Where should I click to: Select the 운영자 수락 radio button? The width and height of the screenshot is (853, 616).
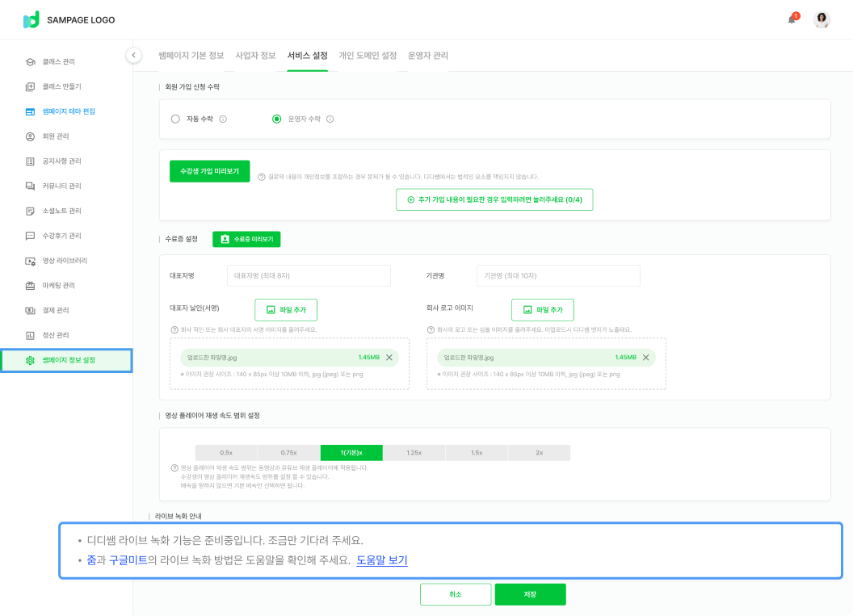click(277, 119)
